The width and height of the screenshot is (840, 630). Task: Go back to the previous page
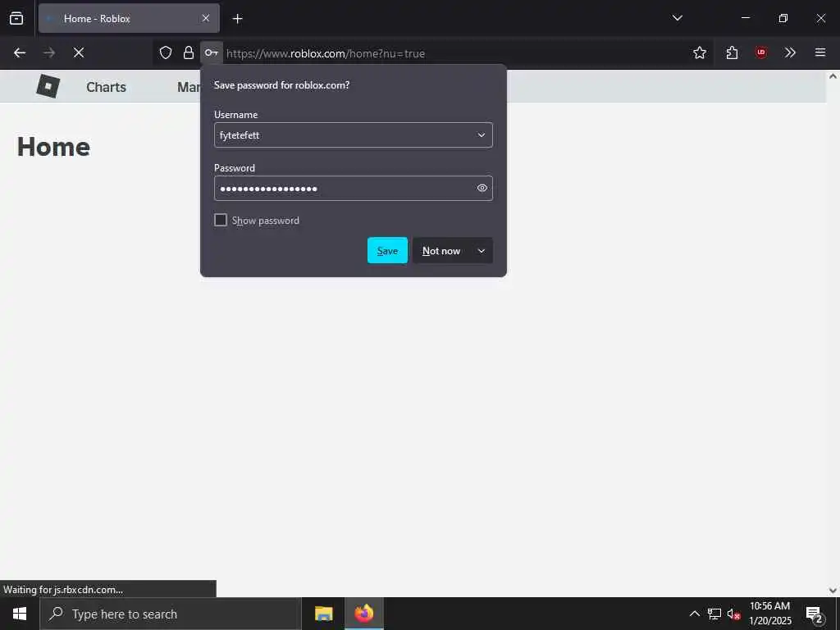pos(20,52)
